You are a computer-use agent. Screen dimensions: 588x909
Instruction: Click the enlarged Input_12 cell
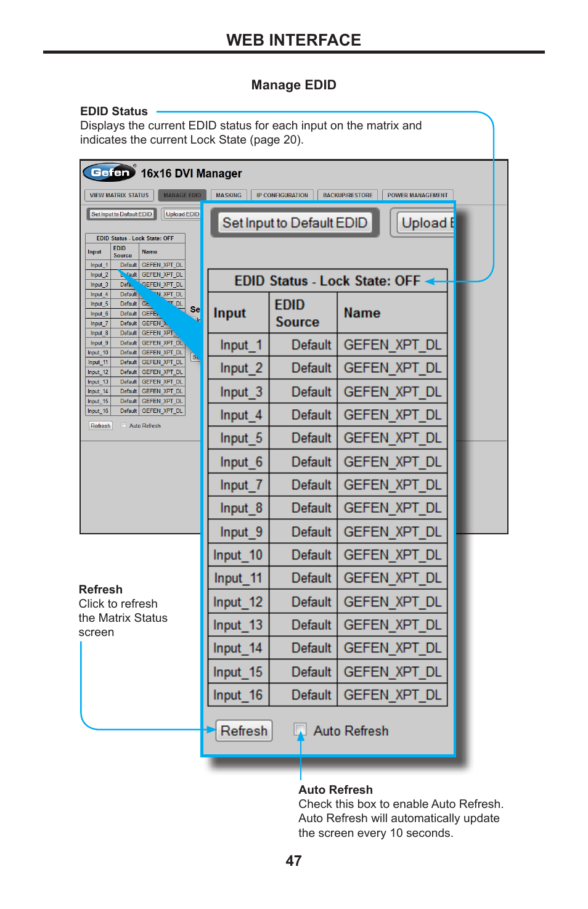(x=239, y=601)
